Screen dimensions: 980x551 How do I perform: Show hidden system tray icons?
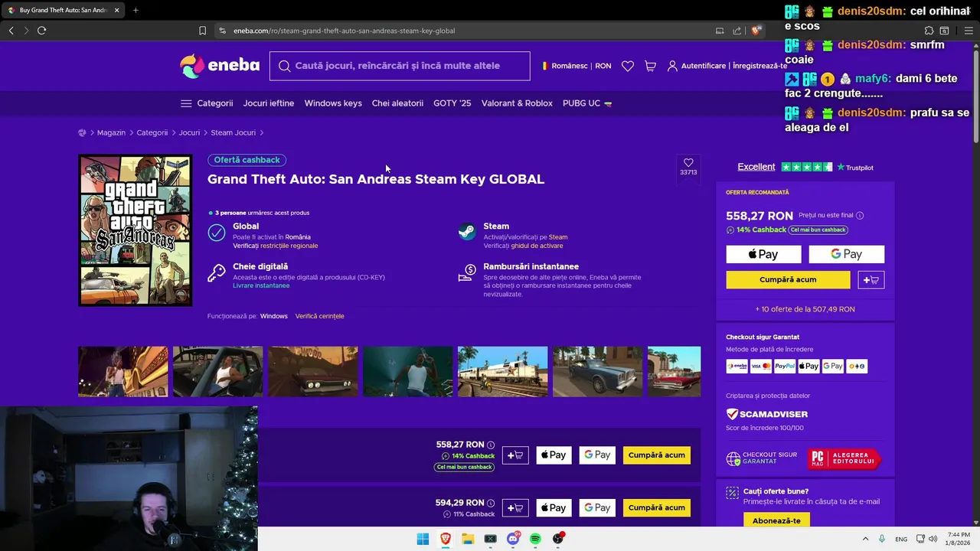865,539
